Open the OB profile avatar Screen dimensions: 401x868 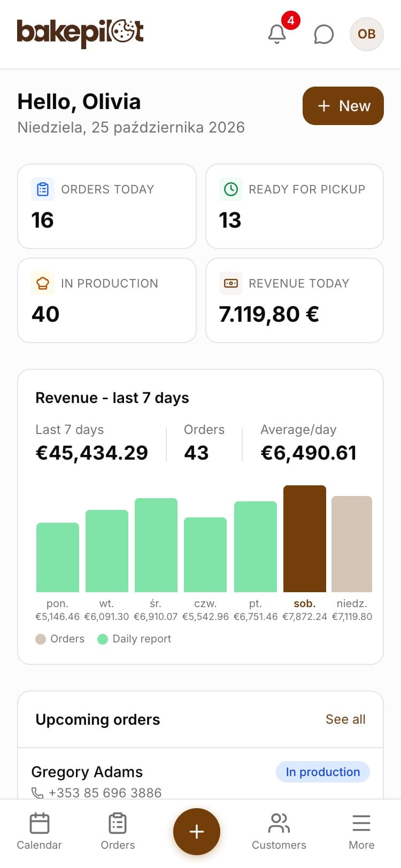[x=366, y=34]
